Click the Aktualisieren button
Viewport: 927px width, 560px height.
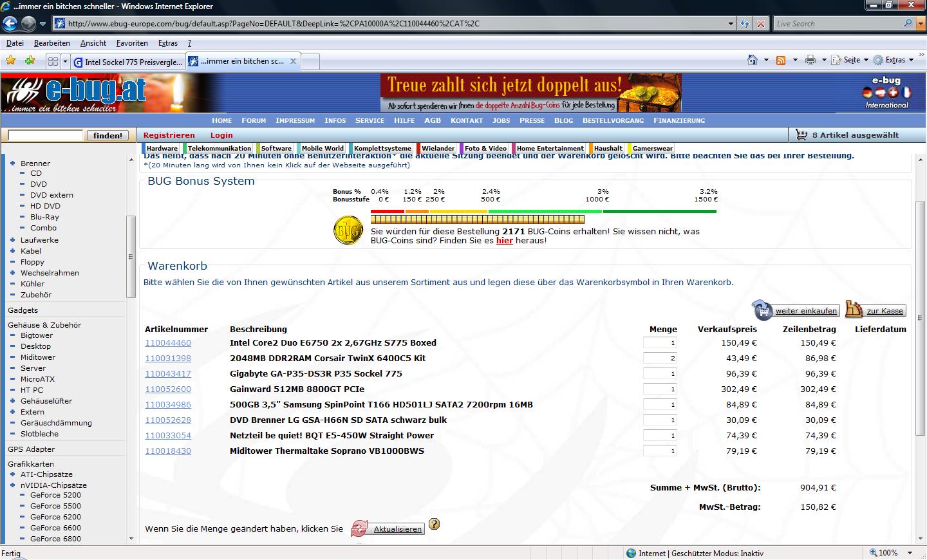[397, 529]
